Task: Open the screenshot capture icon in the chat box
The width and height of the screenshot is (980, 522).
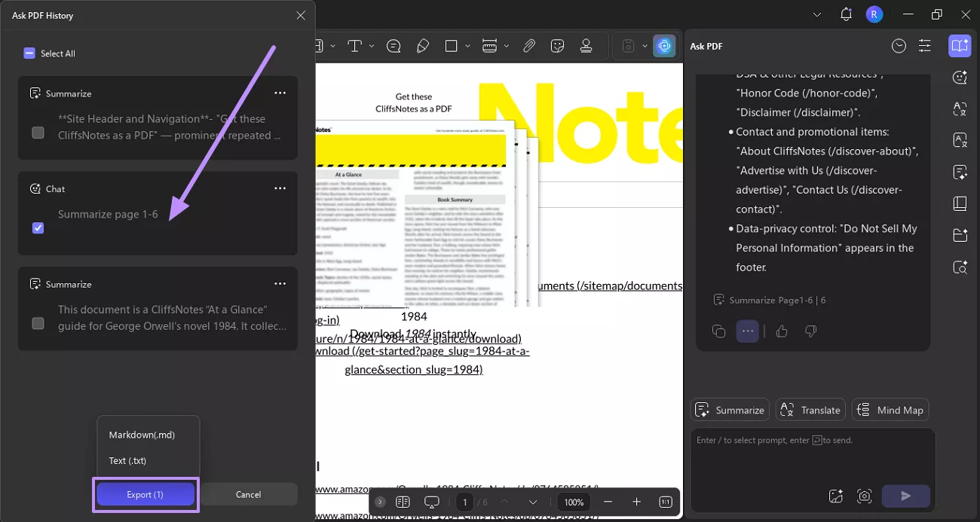Action: pos(865,496)
